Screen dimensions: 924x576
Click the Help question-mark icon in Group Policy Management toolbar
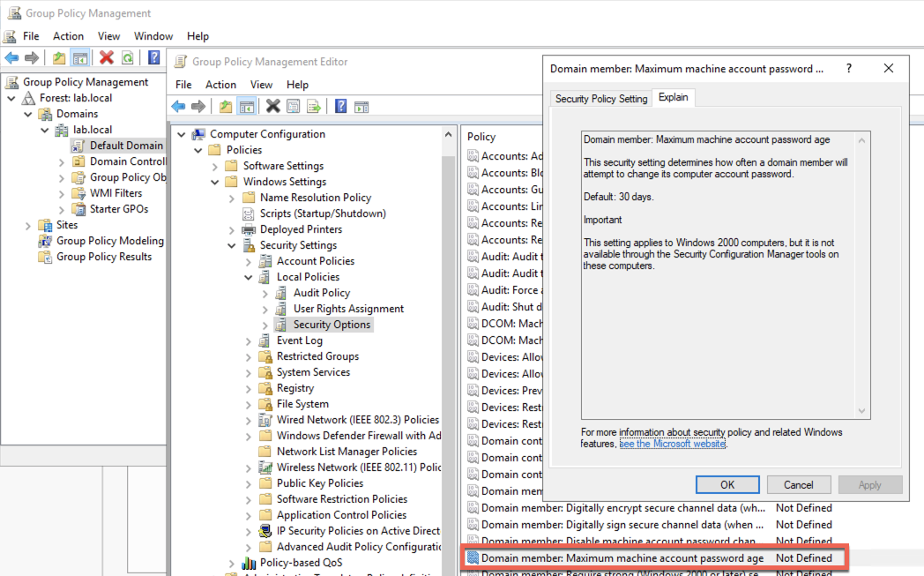click(x=153, y=57)
